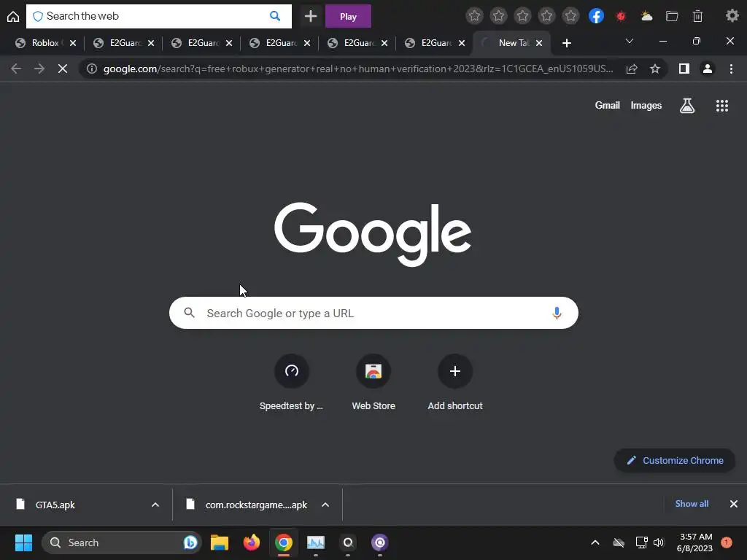Open clock showing 3:57 AM

point(695,542)
